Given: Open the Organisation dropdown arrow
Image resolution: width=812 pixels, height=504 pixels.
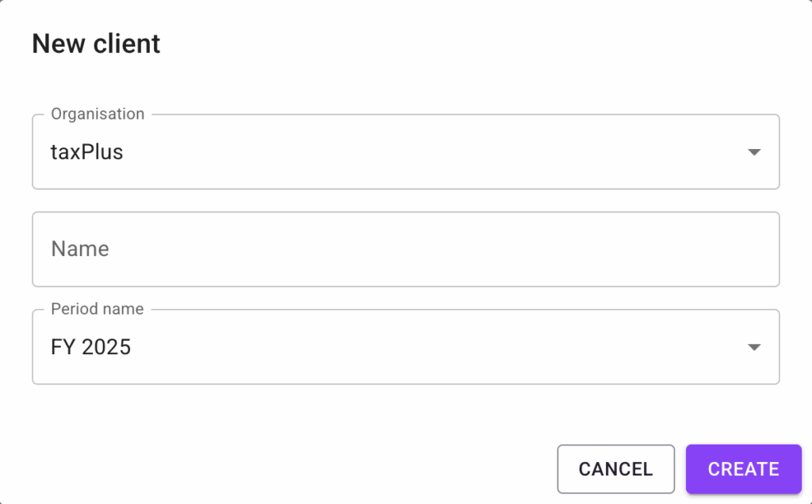Looking at the screenshot, I should point(754,152).
